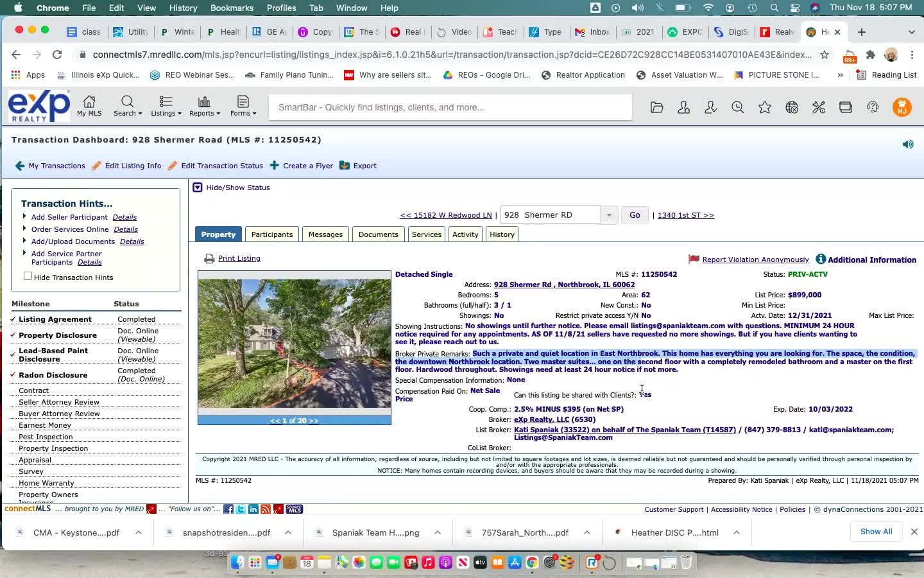Click the Export button
Screen dimensions: 924x578
(x=358, y=166)
